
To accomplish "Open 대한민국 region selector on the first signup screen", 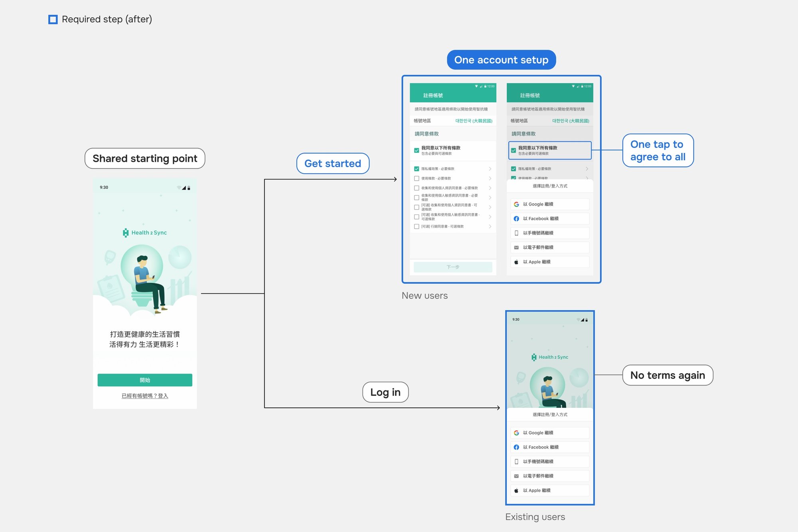I will click(x=474, y=121).
